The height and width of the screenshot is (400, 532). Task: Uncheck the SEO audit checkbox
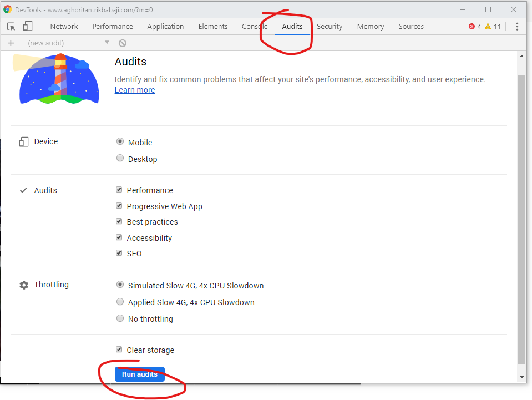(119, 253)
